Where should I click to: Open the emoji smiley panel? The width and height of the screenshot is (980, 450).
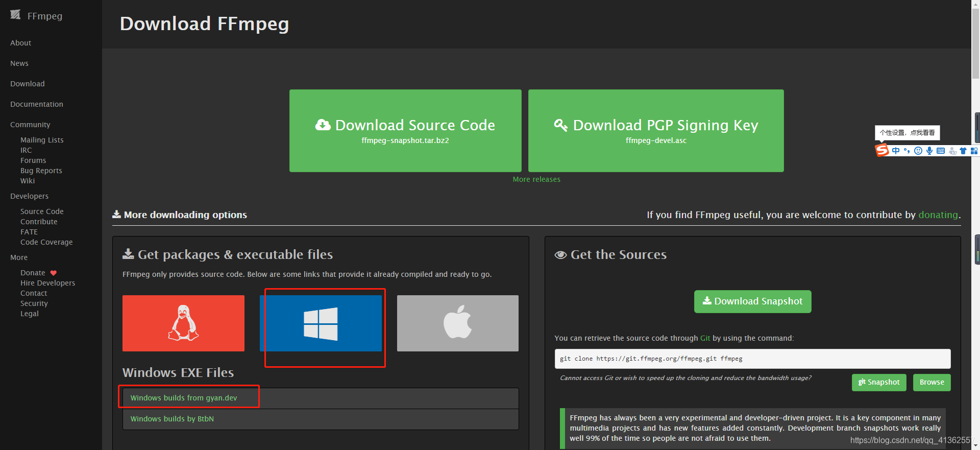(918, 151)
